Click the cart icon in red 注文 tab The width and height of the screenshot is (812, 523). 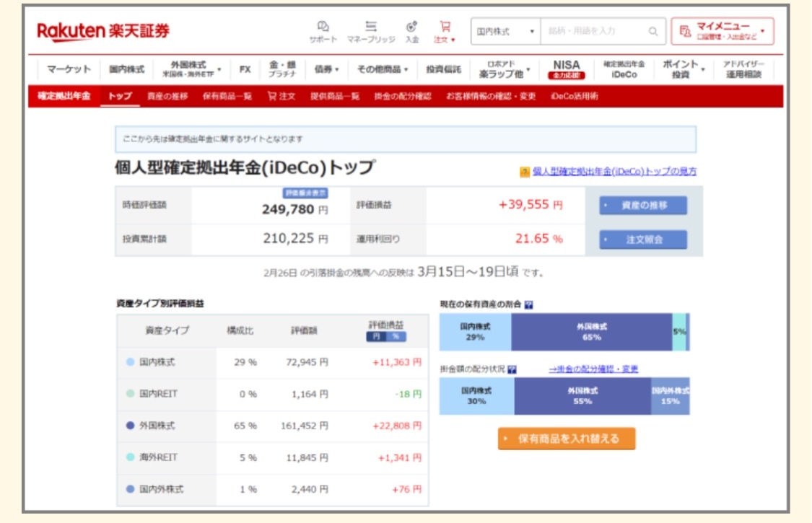point(271,96)
